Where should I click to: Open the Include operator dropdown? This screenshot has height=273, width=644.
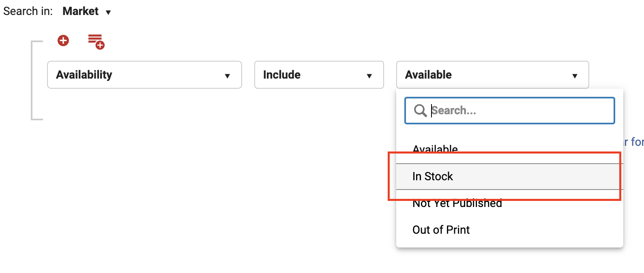[319, 75]
